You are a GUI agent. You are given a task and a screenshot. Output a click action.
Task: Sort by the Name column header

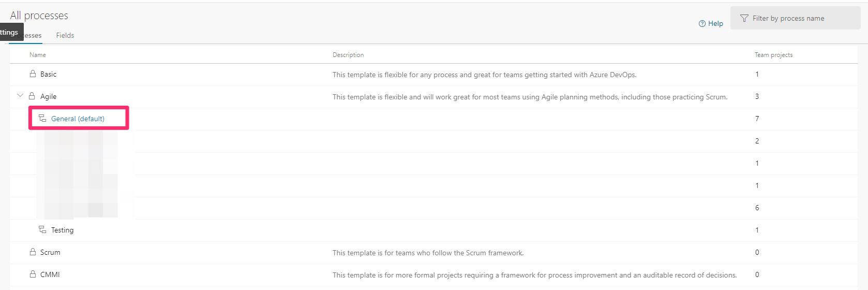click(x=38, y=54)
